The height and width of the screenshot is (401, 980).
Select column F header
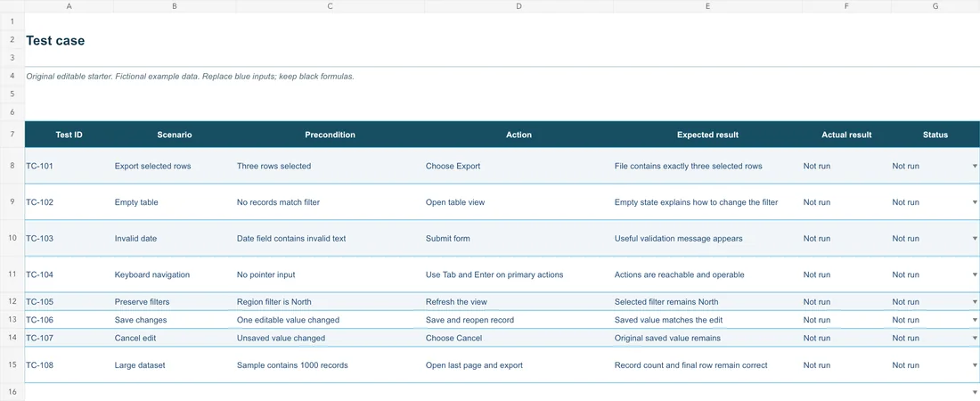pyautogui.click(x=846, y=6)
